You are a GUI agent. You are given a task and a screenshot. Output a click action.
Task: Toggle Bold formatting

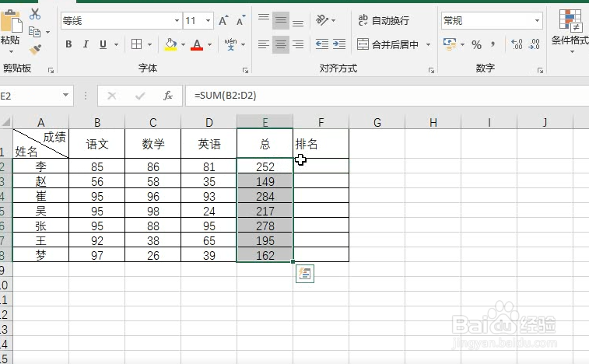point(68,44)
